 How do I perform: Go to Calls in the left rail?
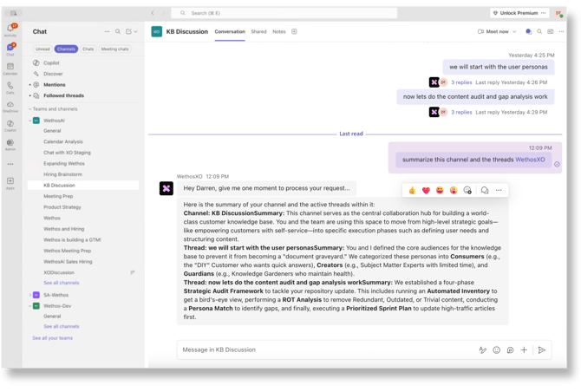click(x=10, y=87)
